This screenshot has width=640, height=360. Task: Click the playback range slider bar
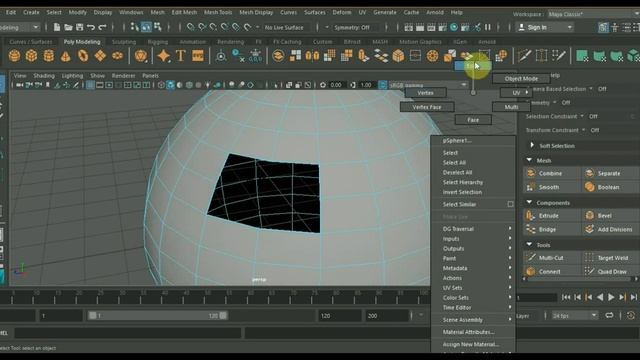pyautogui.click(x=158, y=316)
